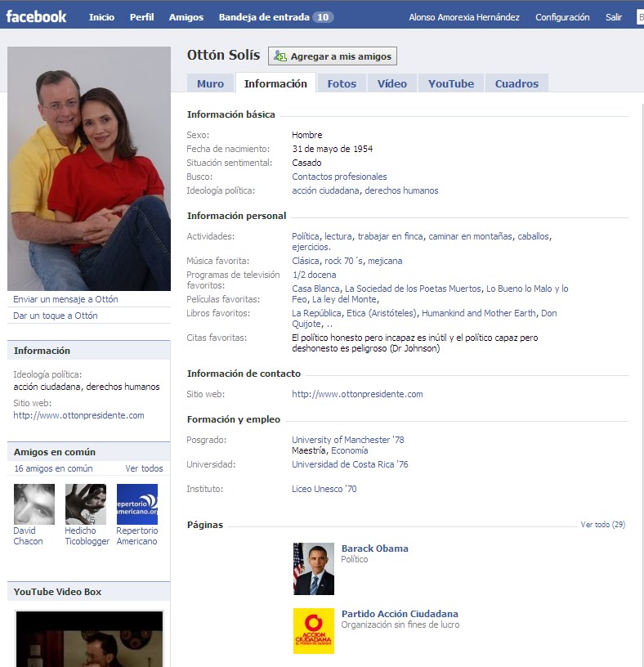This screenshot has width=644, height=667.
Task: Click the Casa Blanca movie link
Action: (x=315, y=289)
